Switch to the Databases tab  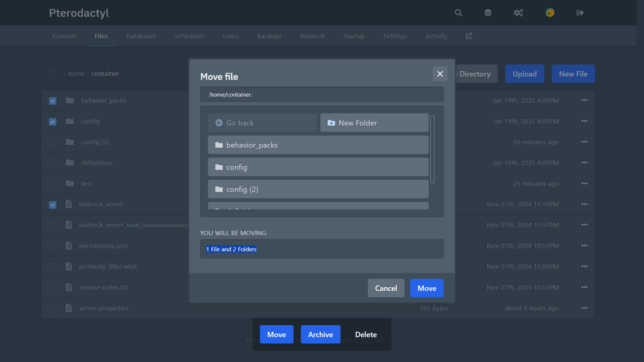[141, 36]
